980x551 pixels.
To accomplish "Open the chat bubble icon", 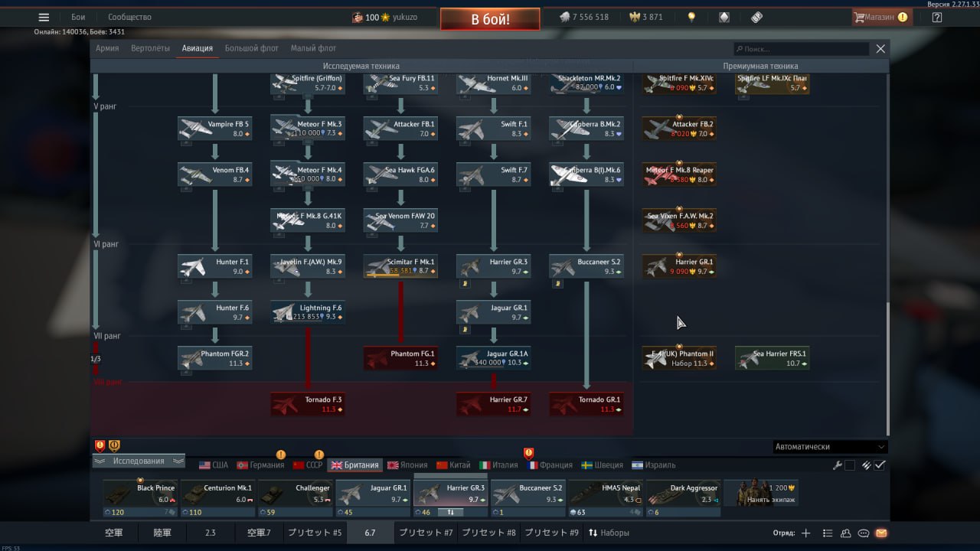I will point(864,533).
